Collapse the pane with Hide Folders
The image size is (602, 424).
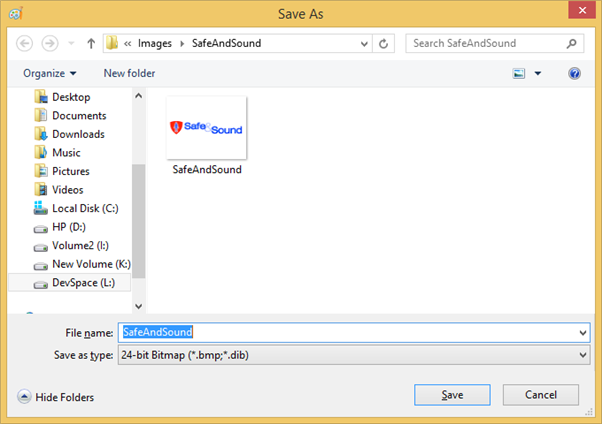[56, 397]
